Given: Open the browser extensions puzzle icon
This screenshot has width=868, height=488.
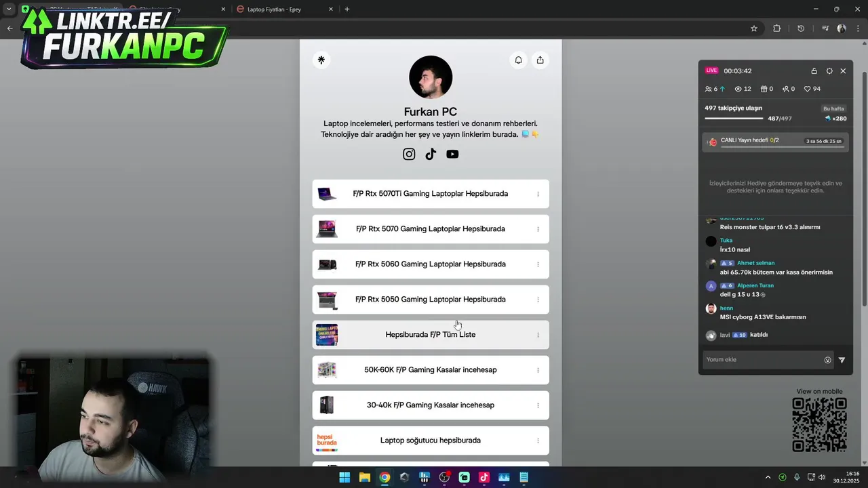Looking at the screenshot, I should (777, 28).
